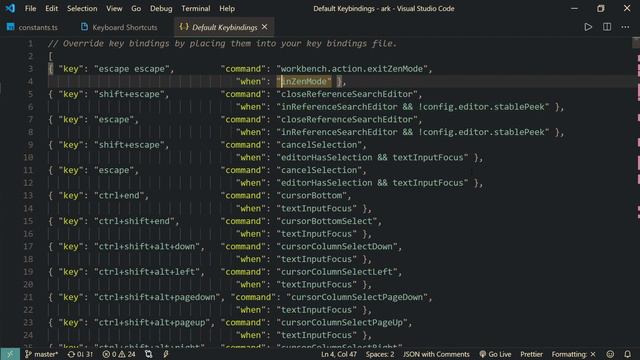Click "cursorColumnSelectPageUp" on line 23
640x360 pixels.
click(x=341, y=322)
